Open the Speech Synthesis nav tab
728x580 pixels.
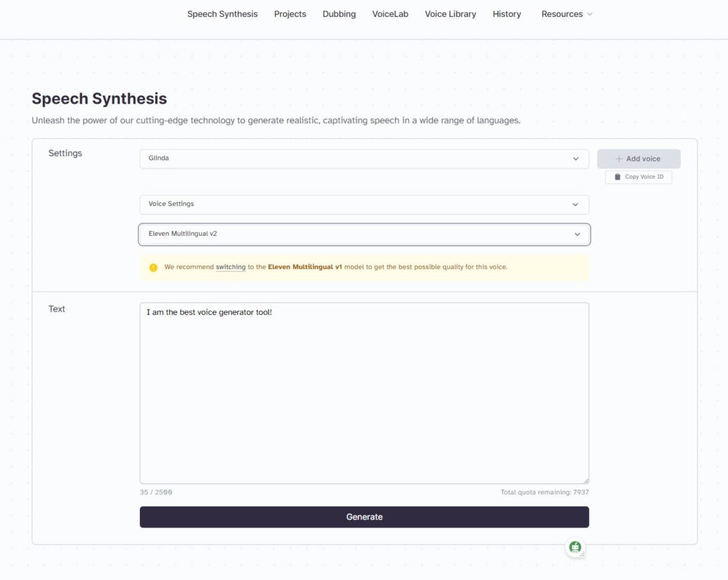coord(222,14)
